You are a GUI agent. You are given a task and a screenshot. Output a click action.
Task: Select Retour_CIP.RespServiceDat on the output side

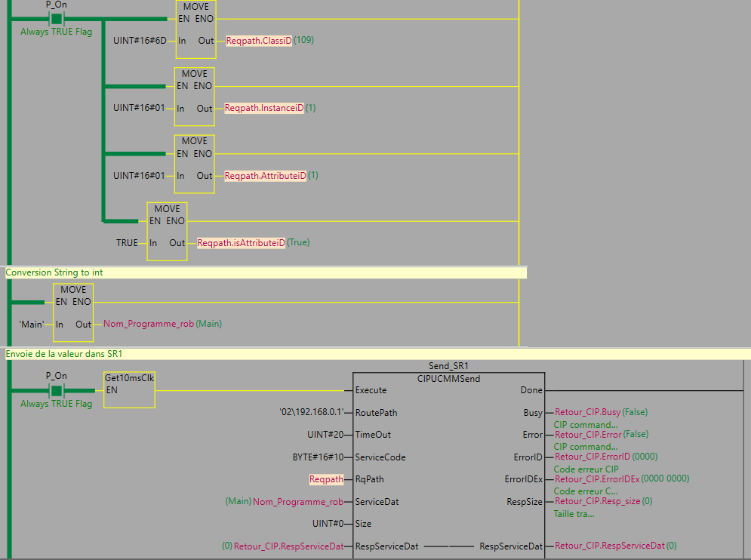(610, 546)
